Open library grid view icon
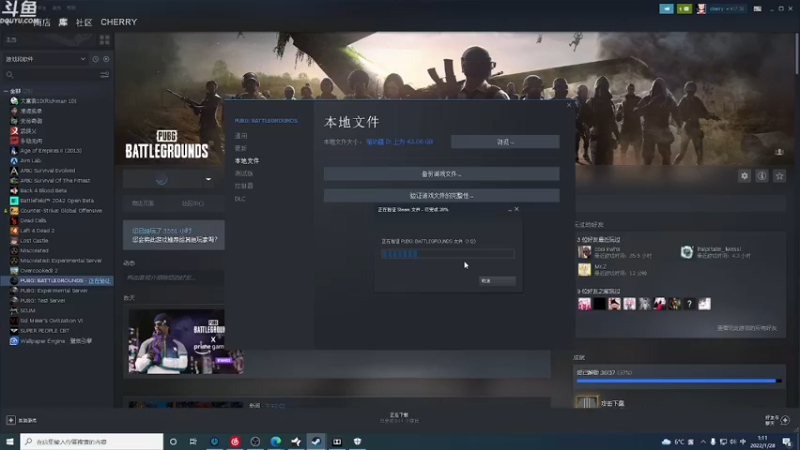The width and height of the screenshot is (800, 450). (x=105, y=40)
